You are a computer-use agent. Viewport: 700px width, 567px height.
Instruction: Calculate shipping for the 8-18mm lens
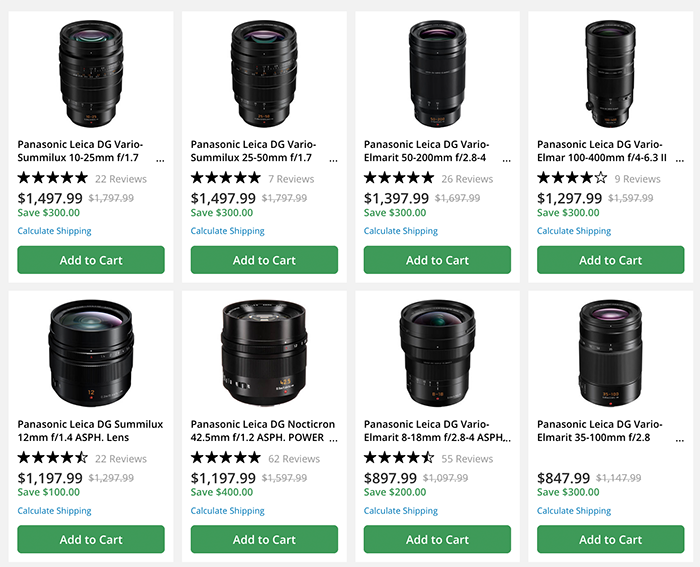pos(400,511)
